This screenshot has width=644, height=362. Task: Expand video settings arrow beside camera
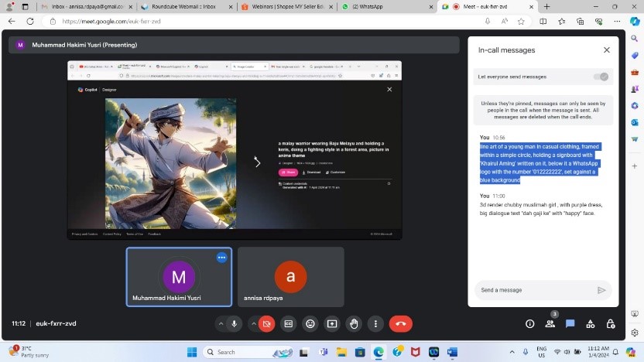[254, 324]
